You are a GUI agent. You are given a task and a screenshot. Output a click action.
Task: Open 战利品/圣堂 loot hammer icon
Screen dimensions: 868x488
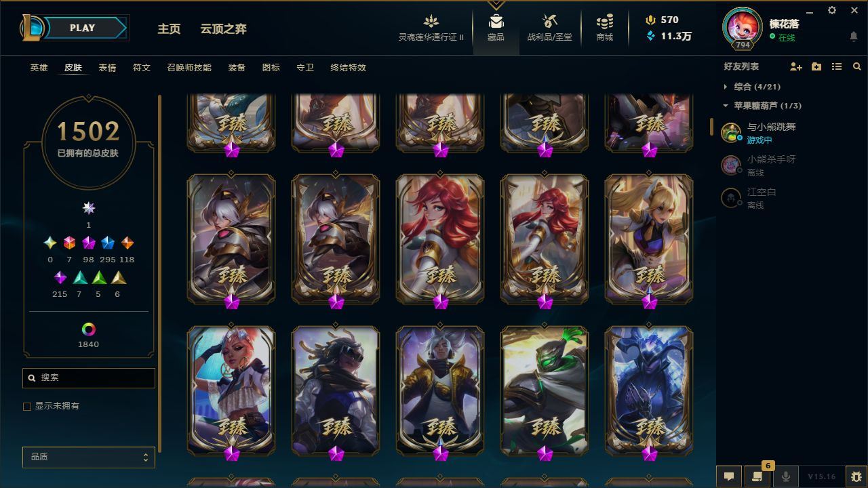pos(550,22)
